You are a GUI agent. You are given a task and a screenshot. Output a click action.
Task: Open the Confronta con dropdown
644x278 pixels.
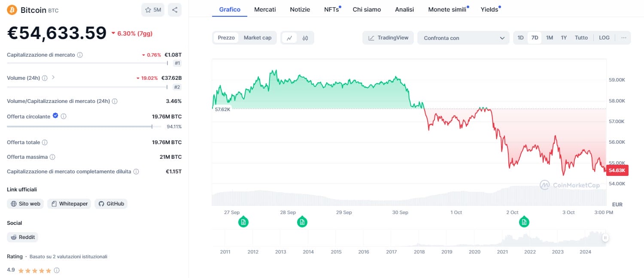click(x=463, y=38)
